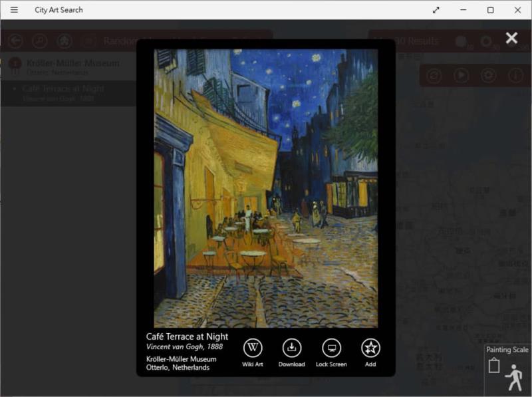Toggle full-screen mode with the diagonal arrows icon
This screenshot has height=397, width=532.
coord(436,10)
